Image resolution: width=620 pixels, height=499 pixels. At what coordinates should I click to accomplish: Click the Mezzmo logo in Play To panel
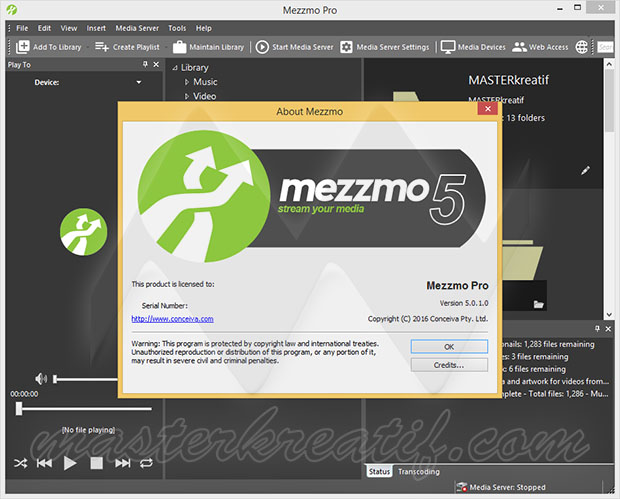pos(83,232)
